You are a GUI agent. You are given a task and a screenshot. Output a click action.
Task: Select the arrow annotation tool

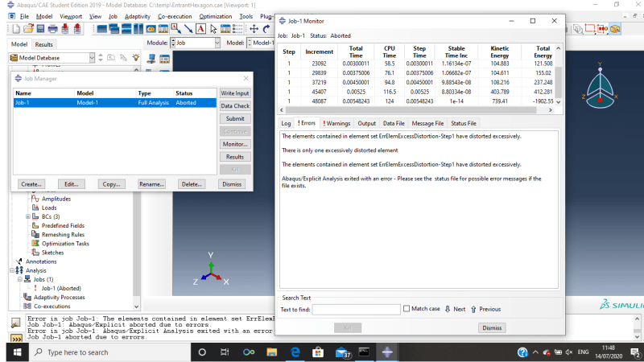click(x=188, y=29)
